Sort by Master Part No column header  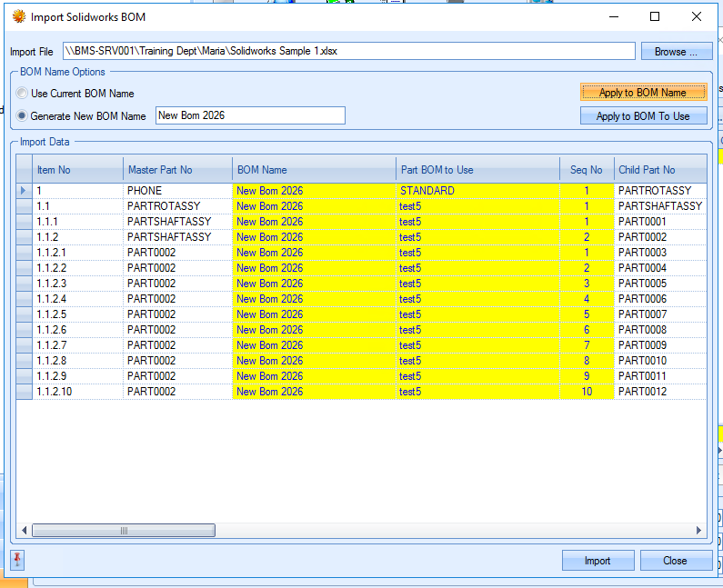(x=177, y=169)
